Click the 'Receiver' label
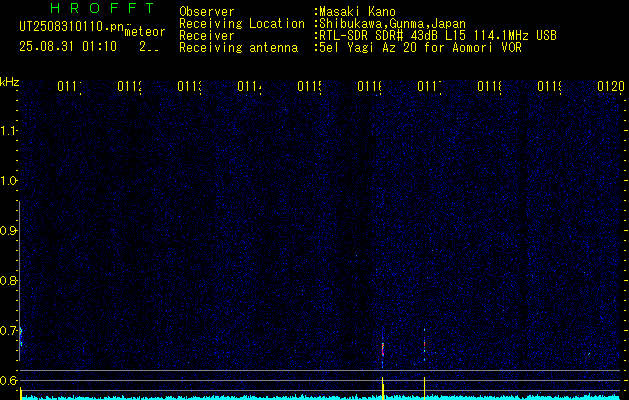 coord(207,36)
